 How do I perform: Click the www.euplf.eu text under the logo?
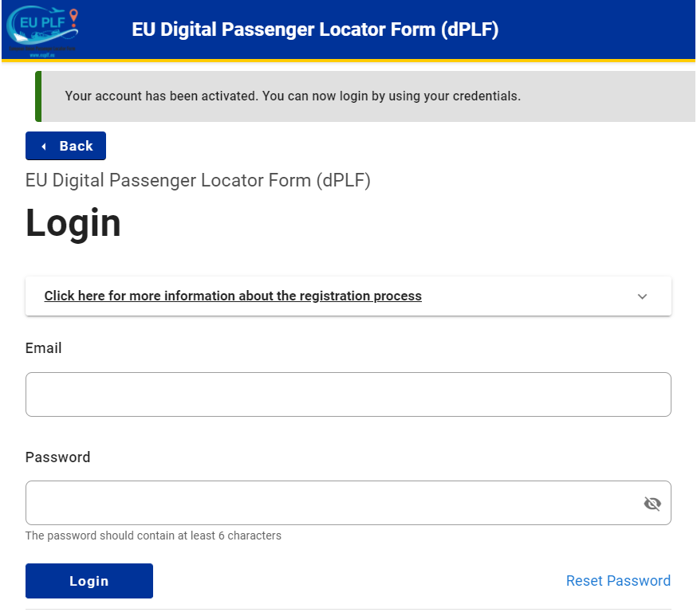(x=42, y=55)
